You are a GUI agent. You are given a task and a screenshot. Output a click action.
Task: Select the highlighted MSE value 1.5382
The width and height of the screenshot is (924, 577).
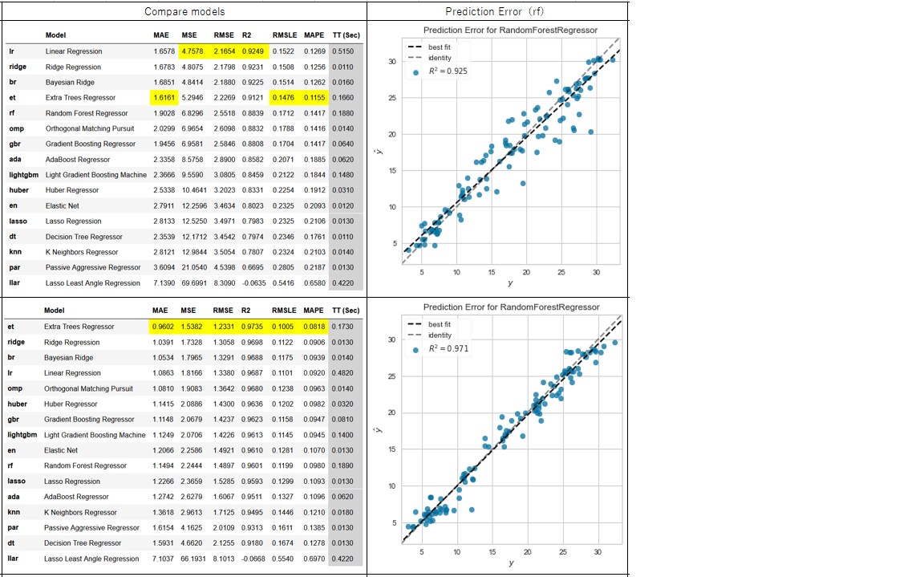click(192, 327)
